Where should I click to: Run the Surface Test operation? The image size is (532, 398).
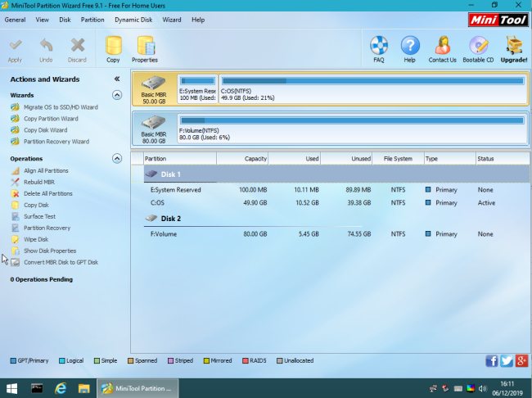pyautogui.click(x=39, y=216)
